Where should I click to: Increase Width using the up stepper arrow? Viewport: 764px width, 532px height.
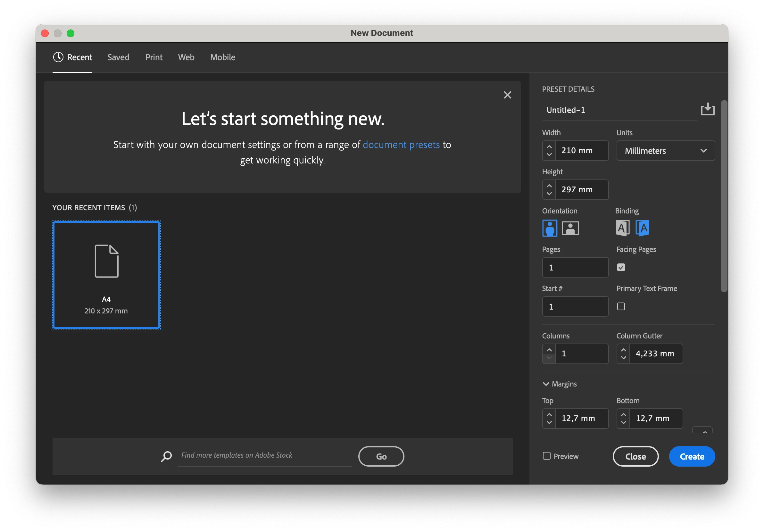point(549,147)
